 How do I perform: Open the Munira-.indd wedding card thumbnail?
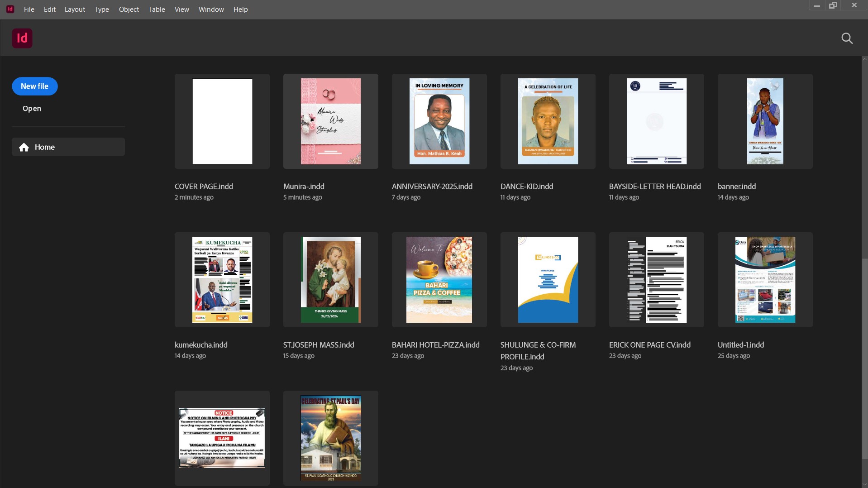[330, 121]
